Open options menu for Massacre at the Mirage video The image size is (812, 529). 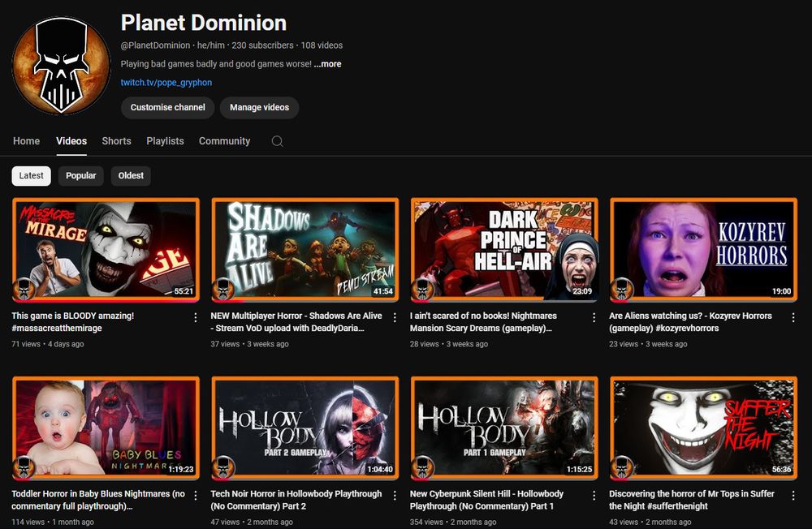(195, 317)
